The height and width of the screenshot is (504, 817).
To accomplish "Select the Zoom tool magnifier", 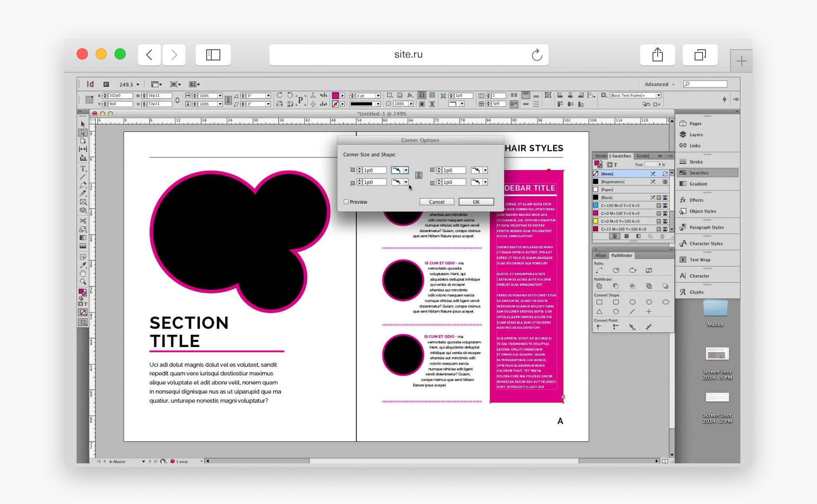I will 83,282.
